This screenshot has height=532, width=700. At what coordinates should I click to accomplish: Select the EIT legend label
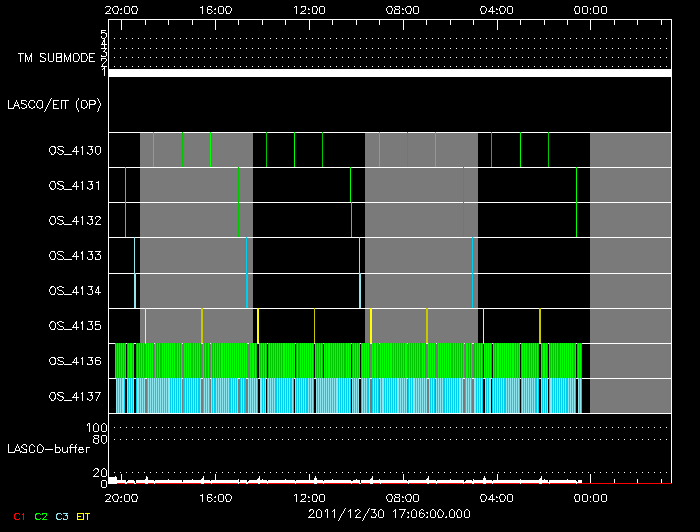84,515
